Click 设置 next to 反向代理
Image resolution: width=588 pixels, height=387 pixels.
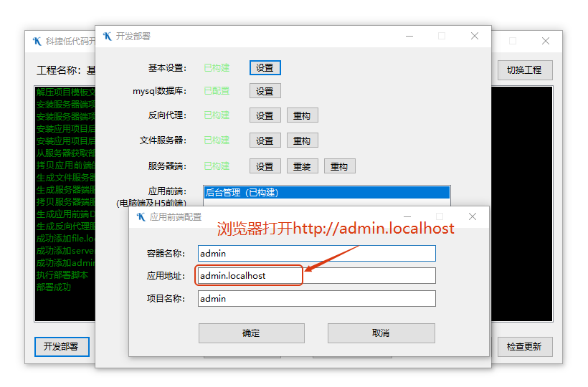tap(265, 115)
